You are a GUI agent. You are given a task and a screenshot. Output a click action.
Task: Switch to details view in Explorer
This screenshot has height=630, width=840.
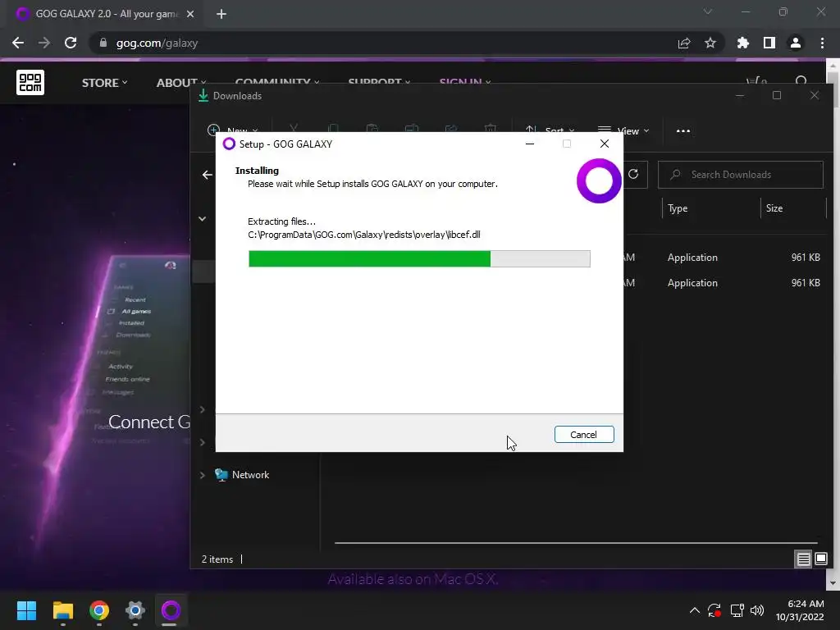click(x=803, y=559)
